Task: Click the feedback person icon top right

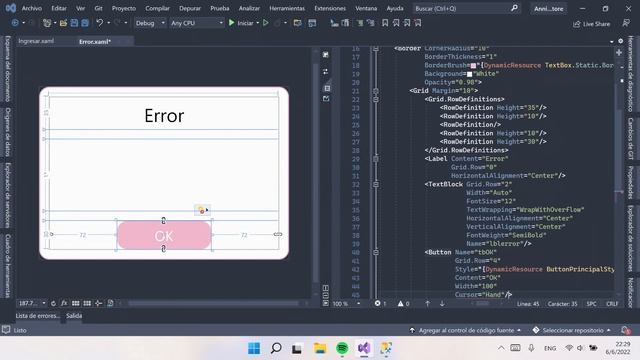Action: 626,23
